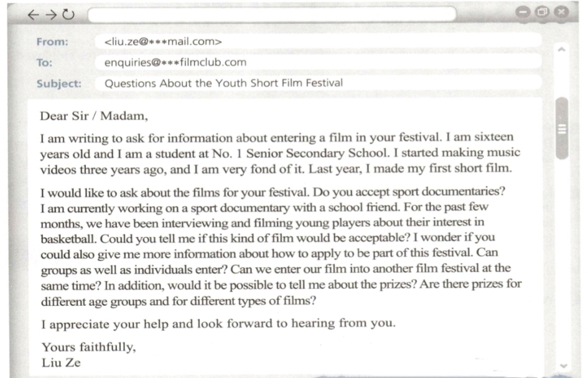This screenshot has width=588, height=378.
Task: Click the restore window icon
Action: click(542, 12)
